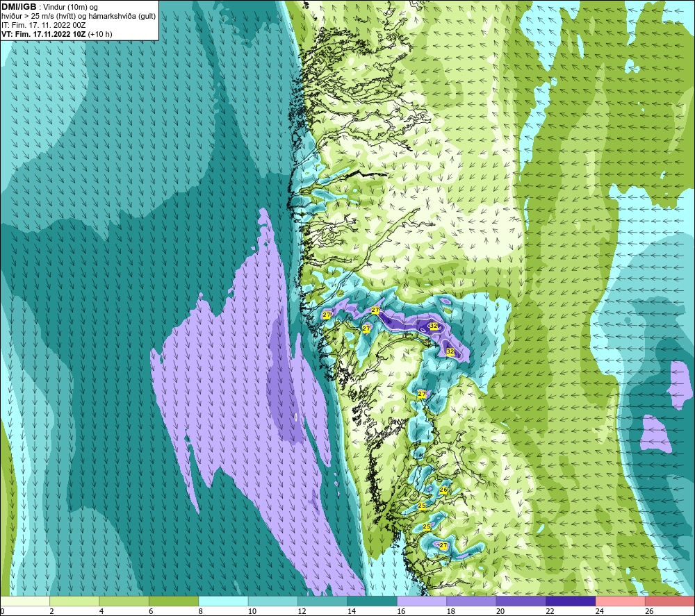Select the 4–6 m/s green legend swatch

(124, 601)
